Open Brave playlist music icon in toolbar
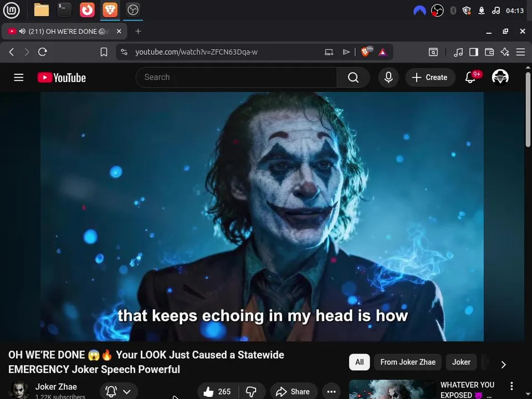 click(458, 52)
